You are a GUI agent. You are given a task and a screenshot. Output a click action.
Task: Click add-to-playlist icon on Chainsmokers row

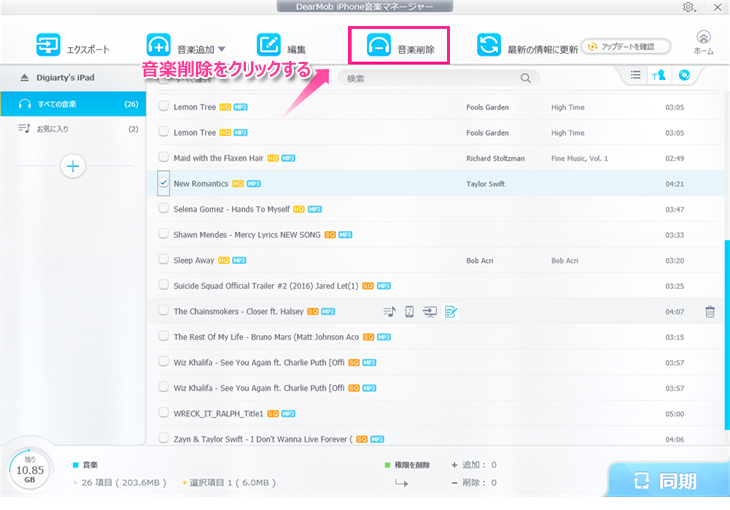(x=389, y=311)
